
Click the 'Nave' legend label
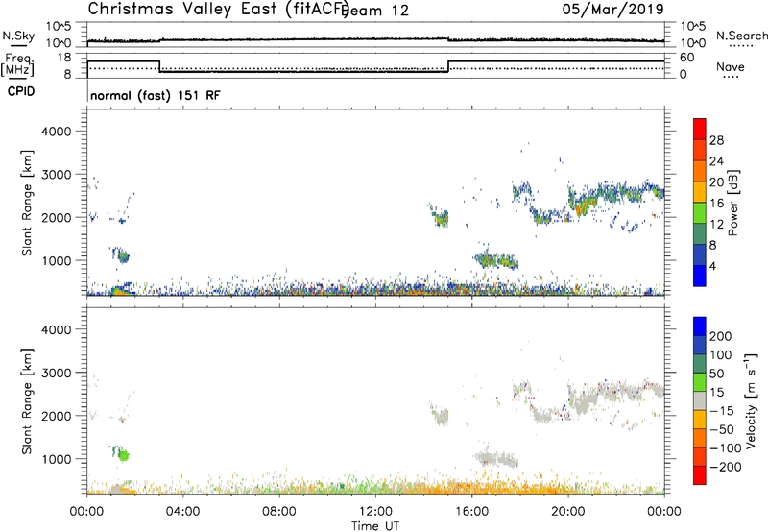tap(731, 67)
